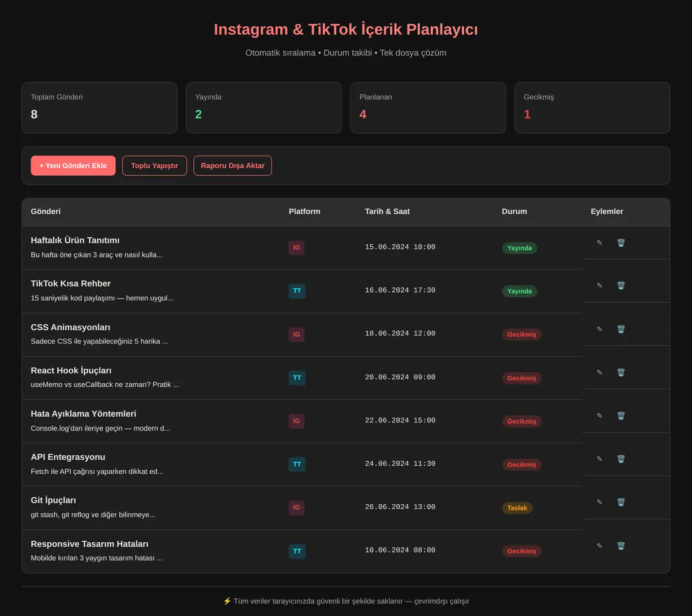Viewport: 692px width, 616px height.
Task: Delete the Haftalık Ürün Tanıtımı post
Action: pyautogui.click(x=621, y=243)
